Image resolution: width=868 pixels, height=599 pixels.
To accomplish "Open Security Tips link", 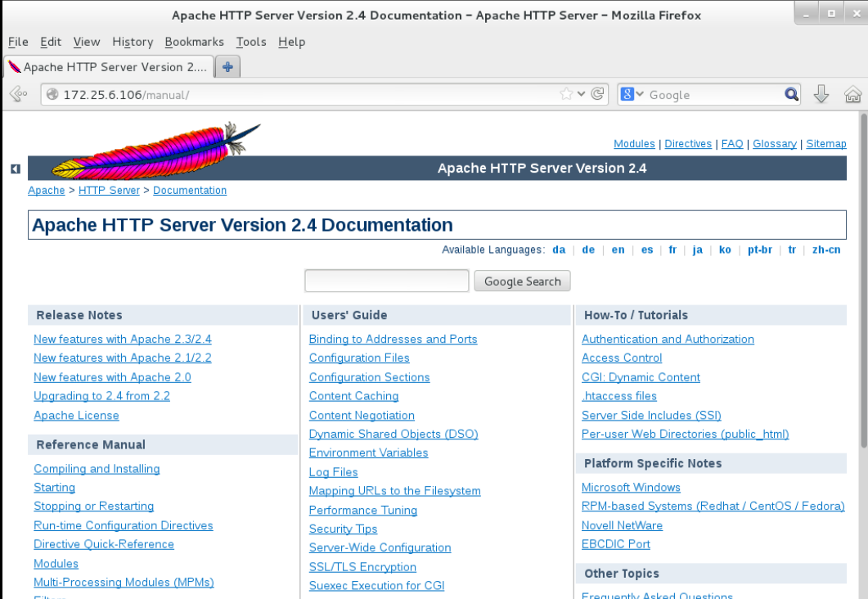I will [344, 529].
